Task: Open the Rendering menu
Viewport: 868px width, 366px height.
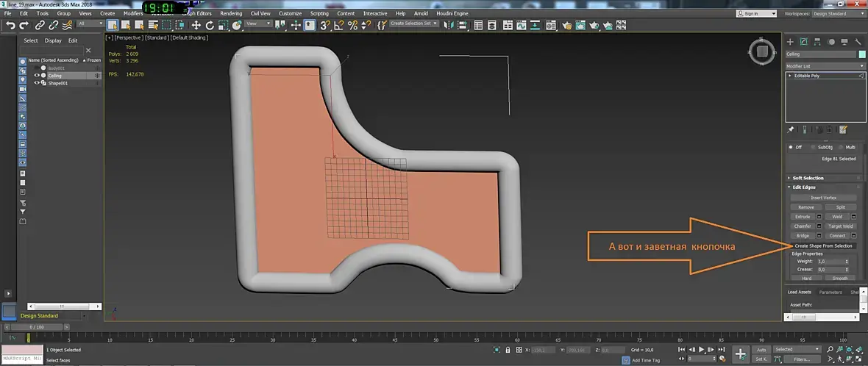Action: pyautogui.click(x=230, y=13)
